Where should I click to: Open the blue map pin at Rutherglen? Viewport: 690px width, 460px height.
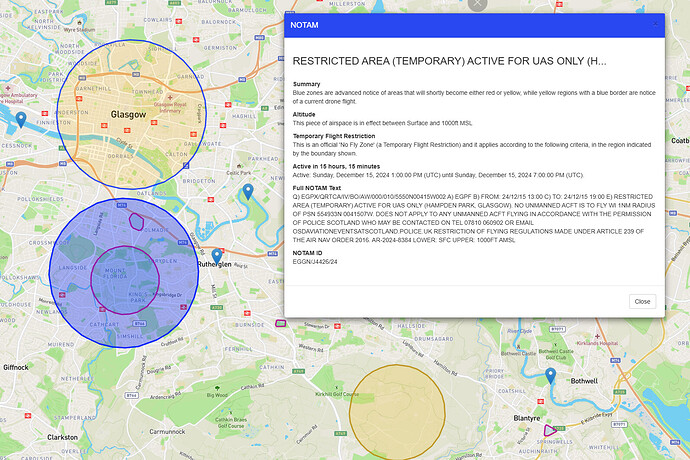(x=217, y=256)
